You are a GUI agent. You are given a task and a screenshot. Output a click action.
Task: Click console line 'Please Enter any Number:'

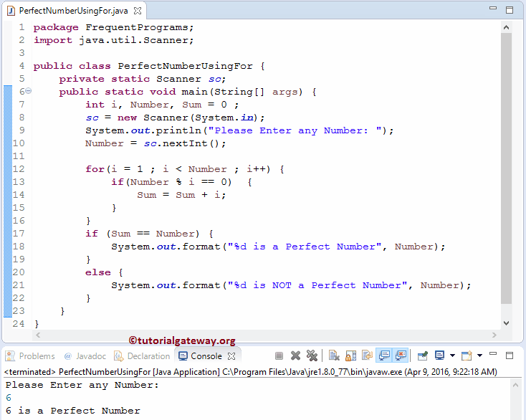pos(82,385)
